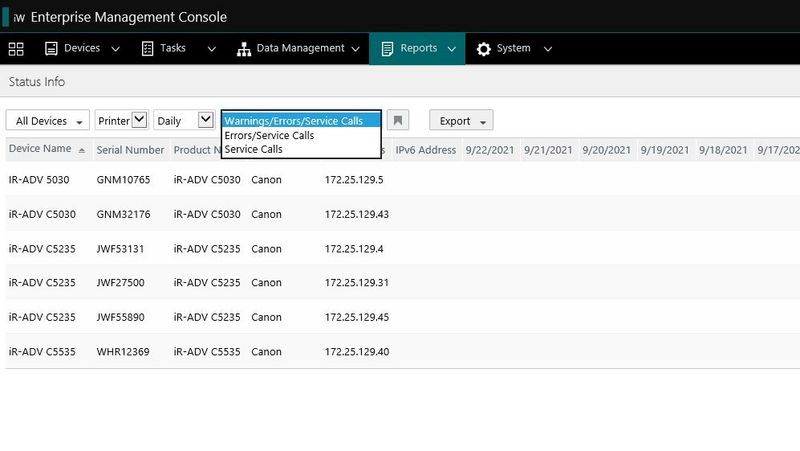
Task: Expand the Reports chevron
Action: 452,49
